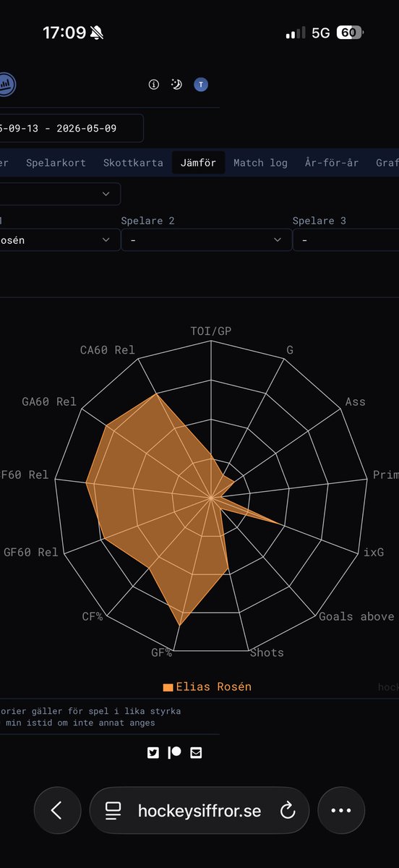399x868 pixels.
Task: Click the TOI/GP axis label
Action: [x=211, y=331]
